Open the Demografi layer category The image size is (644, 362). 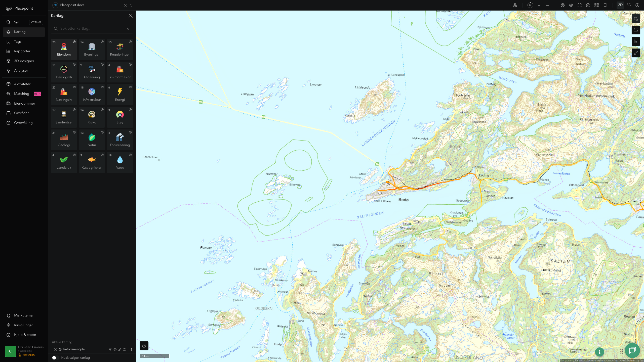click(64, 72)
